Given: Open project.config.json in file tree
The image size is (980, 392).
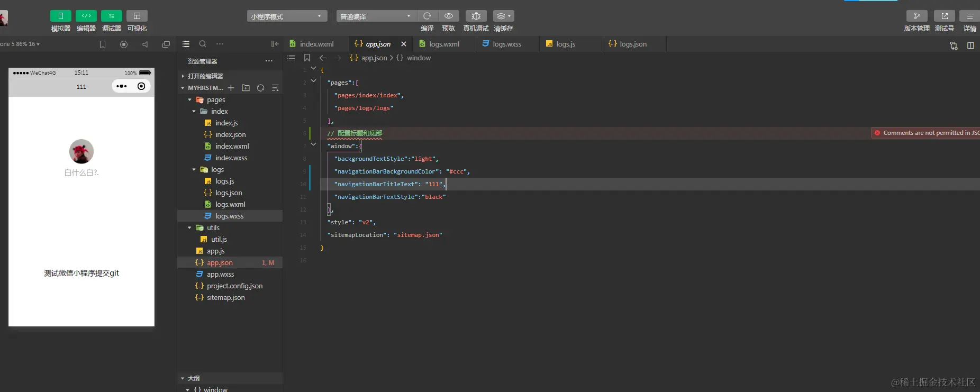Looking at the screenshot, I should 234,286.
